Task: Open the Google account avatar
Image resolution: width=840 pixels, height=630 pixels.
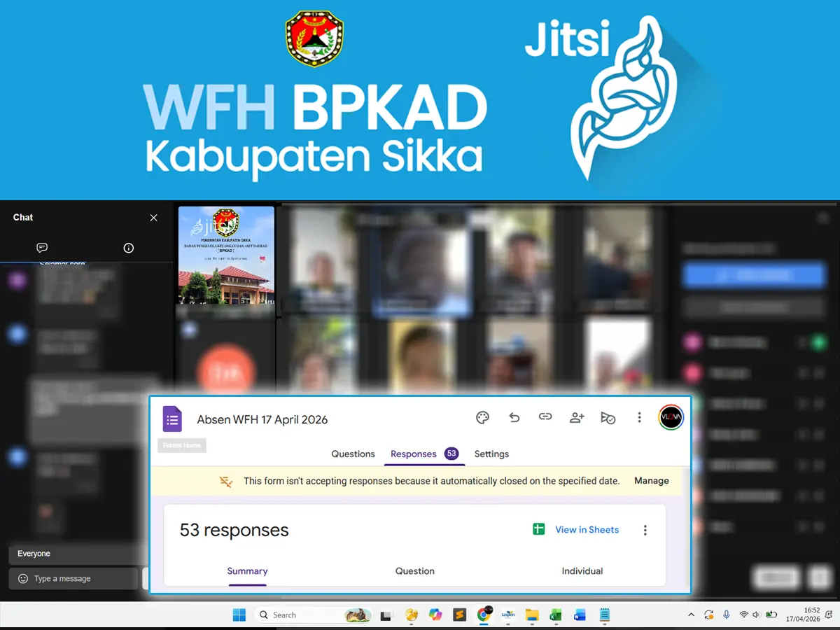Action: click(671, 418)
